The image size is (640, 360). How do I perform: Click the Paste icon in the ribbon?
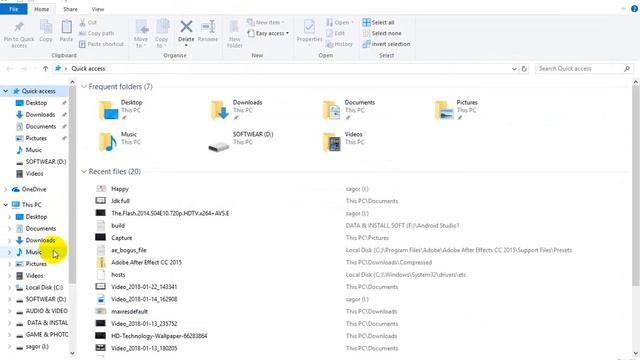click(x=66, y=27)
